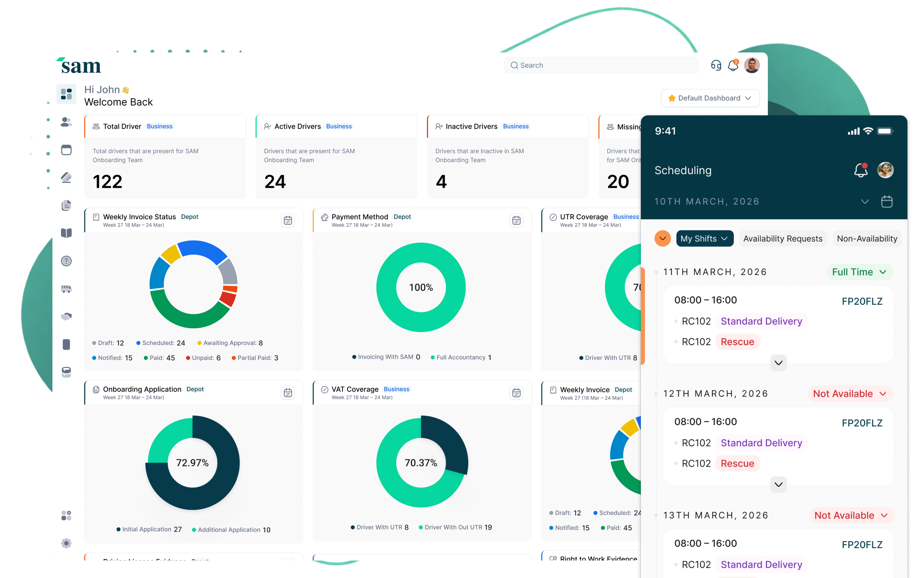Expand the 12th March shift card chevron
924x578 pixels.
pos(778,484)
